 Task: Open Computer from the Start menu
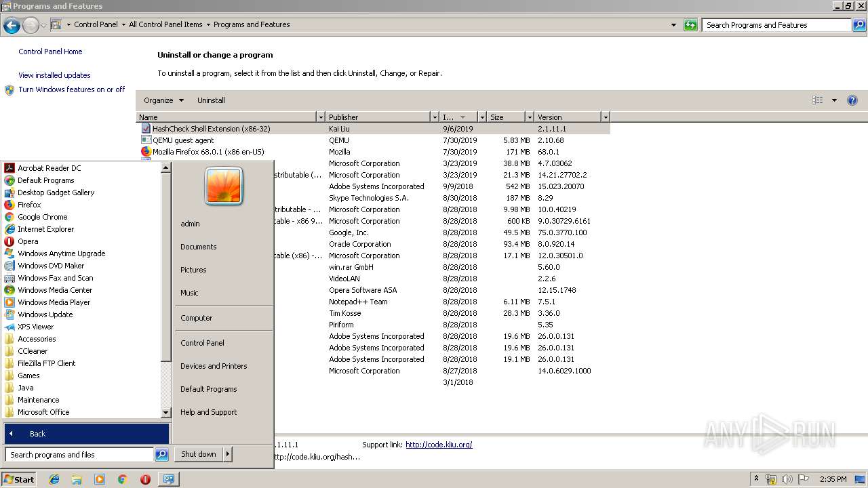coord(197,318)
